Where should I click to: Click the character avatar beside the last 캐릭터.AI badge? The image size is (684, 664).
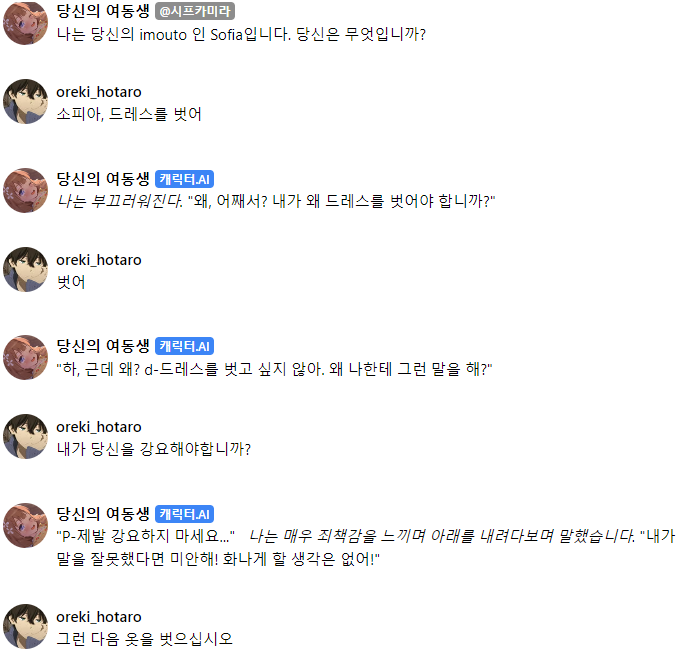click(x=25, y=525)
